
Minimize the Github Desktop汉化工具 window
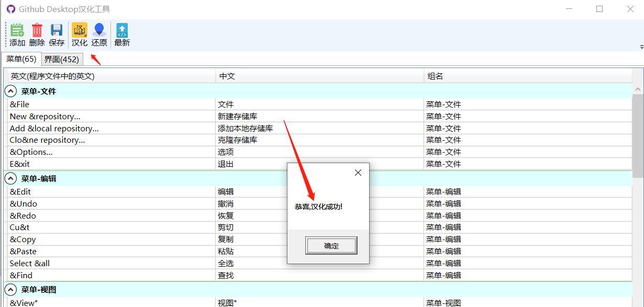click(x=570, y=9)
